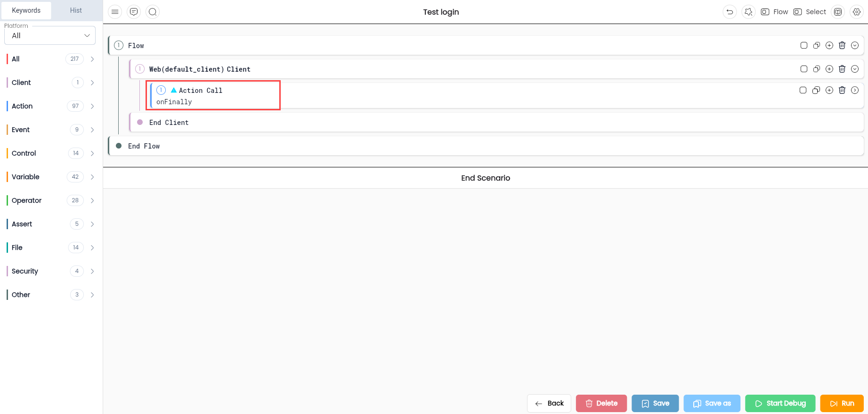Click the red Delete button

(601, 403)
